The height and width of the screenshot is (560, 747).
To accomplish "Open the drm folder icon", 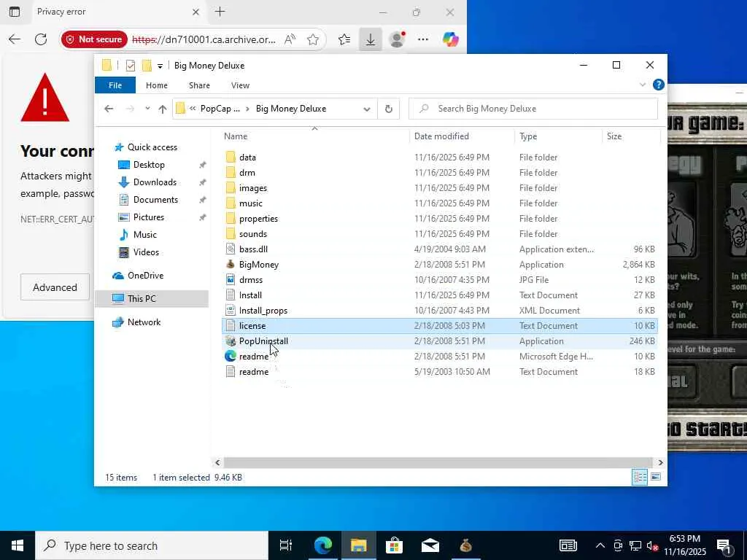I will pos(231,172).
